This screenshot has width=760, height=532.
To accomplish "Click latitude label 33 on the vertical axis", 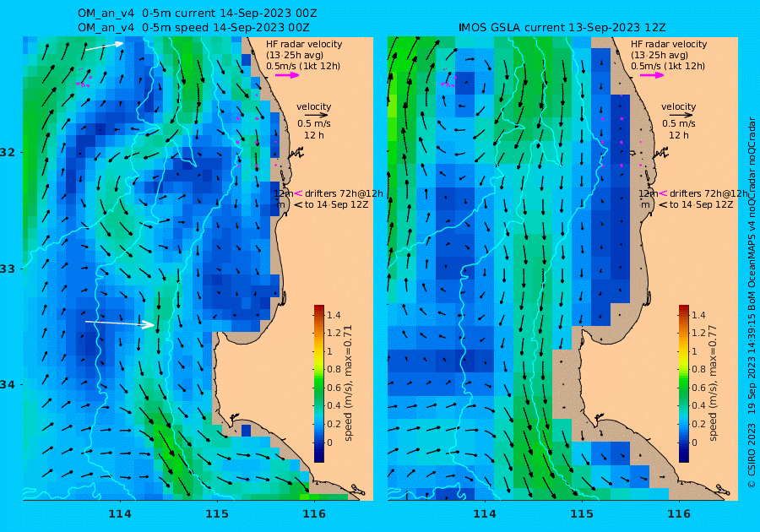I will pos(8,269).
